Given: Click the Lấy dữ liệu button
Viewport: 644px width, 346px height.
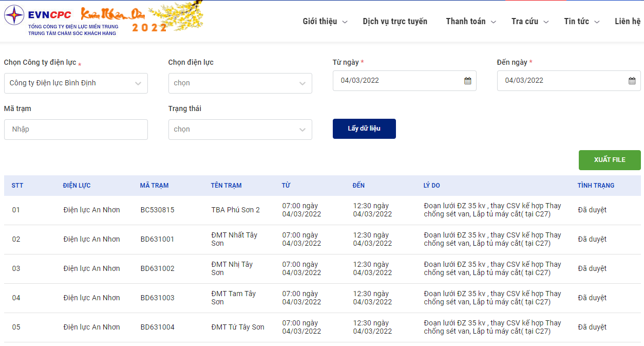Looking at the screenshot, I should (364, 129).
